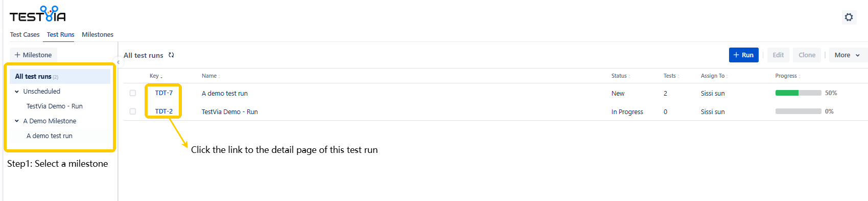Tick the checkbox for TDT-7

click(x=133, y=93)
